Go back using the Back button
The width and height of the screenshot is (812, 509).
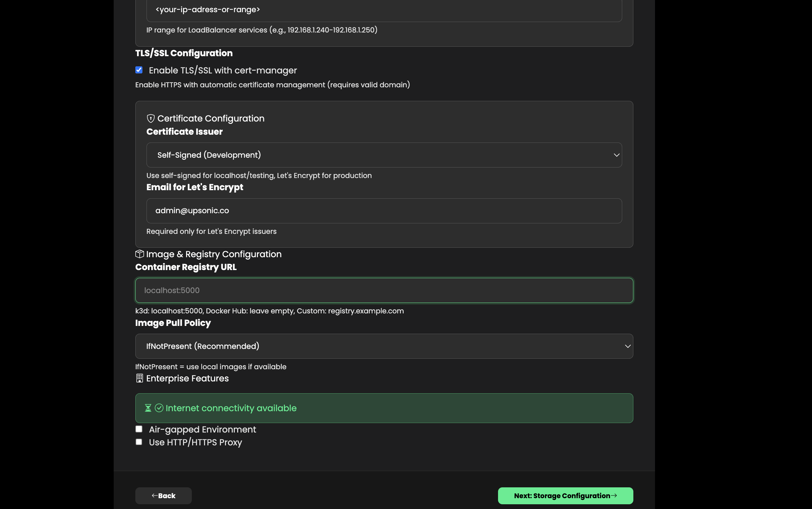163,495
